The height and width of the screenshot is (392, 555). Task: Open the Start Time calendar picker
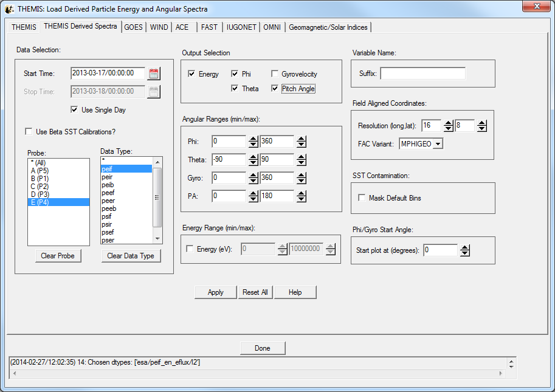154,74
